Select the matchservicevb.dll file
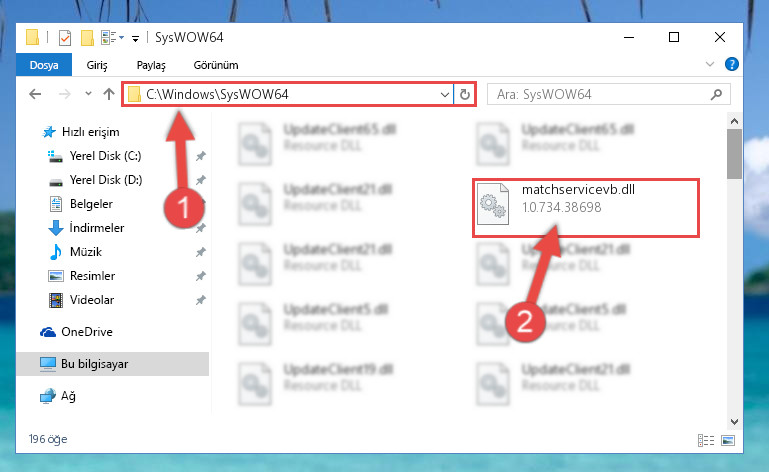Screen dimensions: 769x472 [586, 208]
